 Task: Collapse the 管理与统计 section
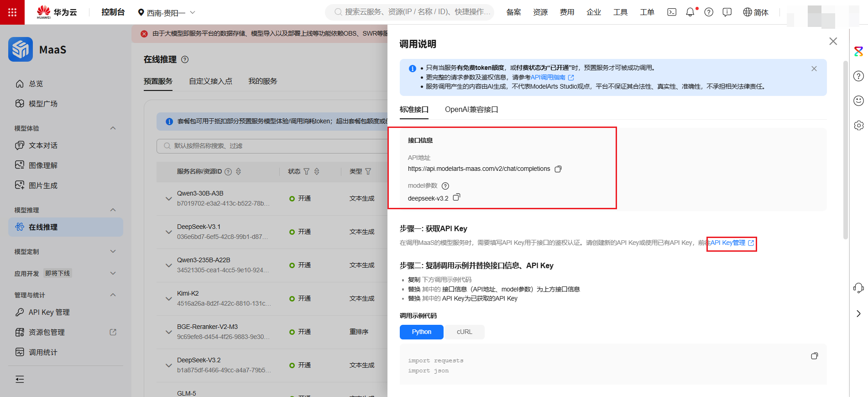tap(113, 295)
